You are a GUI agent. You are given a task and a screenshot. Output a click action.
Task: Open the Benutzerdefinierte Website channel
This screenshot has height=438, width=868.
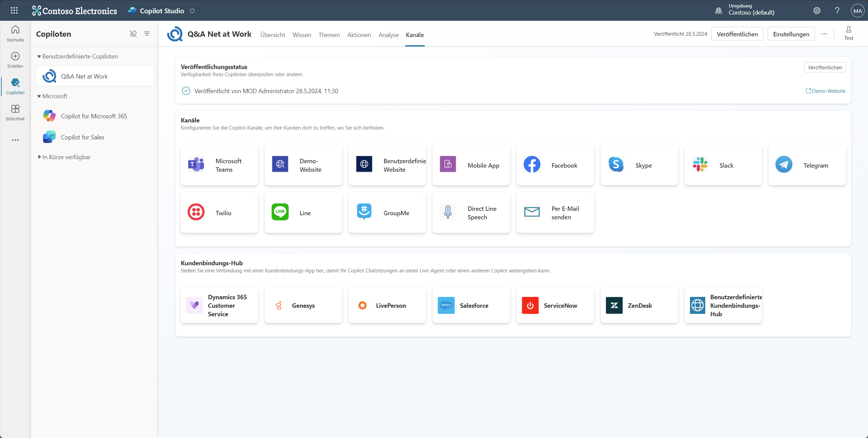[387, 165]
